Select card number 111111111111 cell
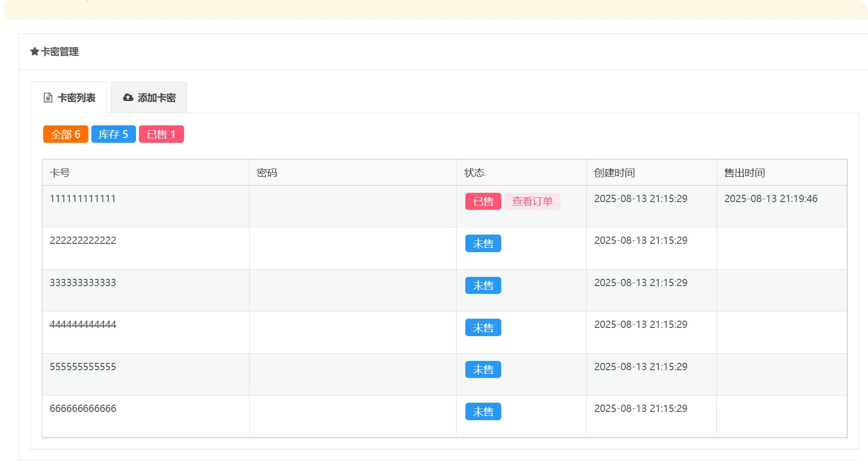The height and width of the screenshot is (461, 868). click(83, 199)
